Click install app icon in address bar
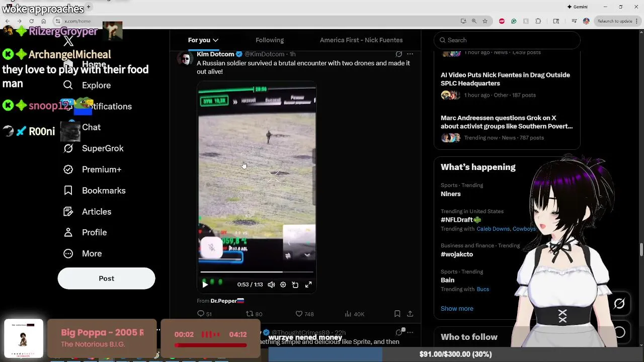The width and height of the screenshot is (644, 362). 463,21
